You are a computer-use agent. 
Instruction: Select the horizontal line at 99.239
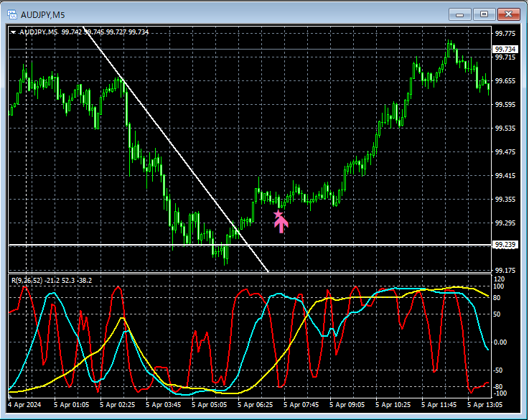coord(250,245)
